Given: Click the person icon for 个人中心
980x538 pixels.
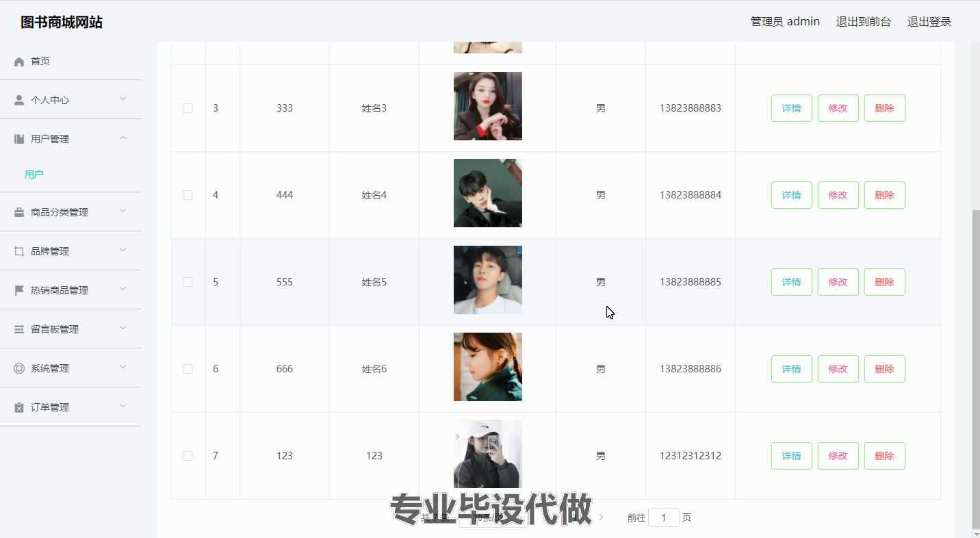Looking at the screenshot, I should 19,100.
